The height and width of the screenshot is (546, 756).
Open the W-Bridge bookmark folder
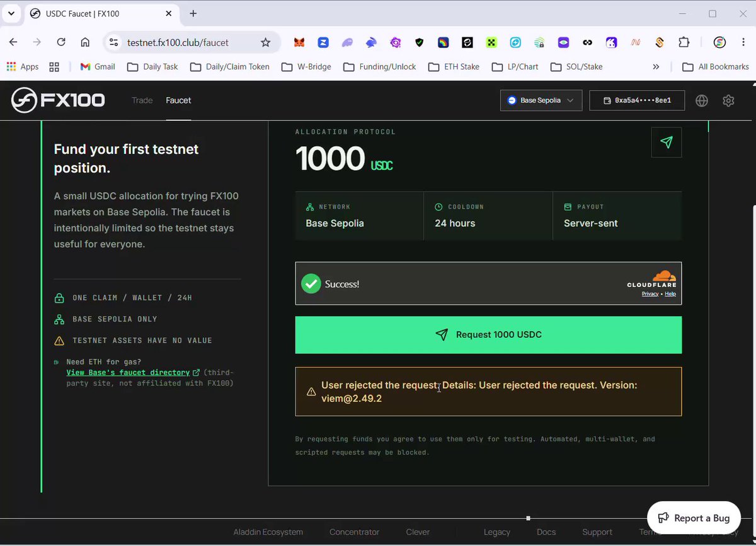(x=306, y=66)
